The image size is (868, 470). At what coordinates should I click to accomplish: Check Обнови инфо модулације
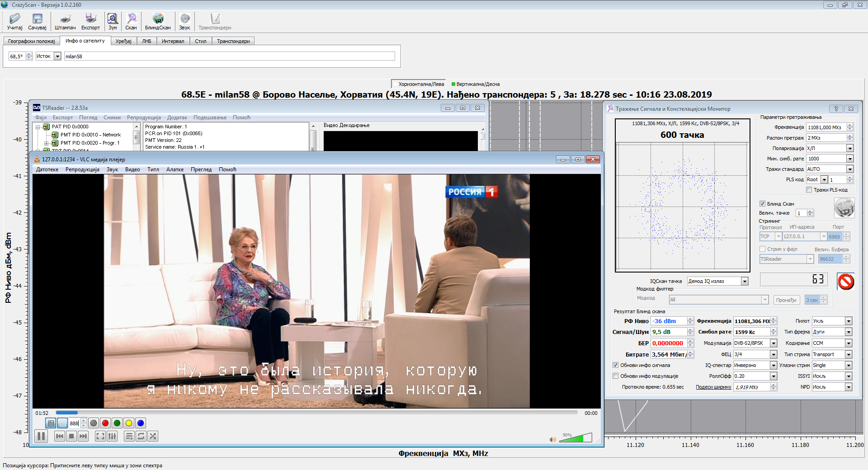615,376
